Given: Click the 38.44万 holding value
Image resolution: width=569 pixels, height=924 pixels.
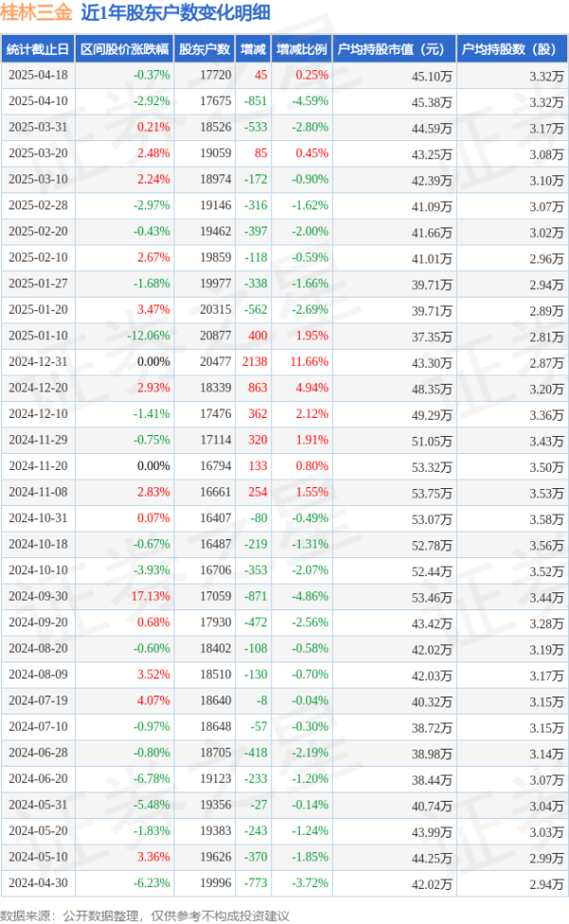Looking at the screenshot, I should 431,780.
